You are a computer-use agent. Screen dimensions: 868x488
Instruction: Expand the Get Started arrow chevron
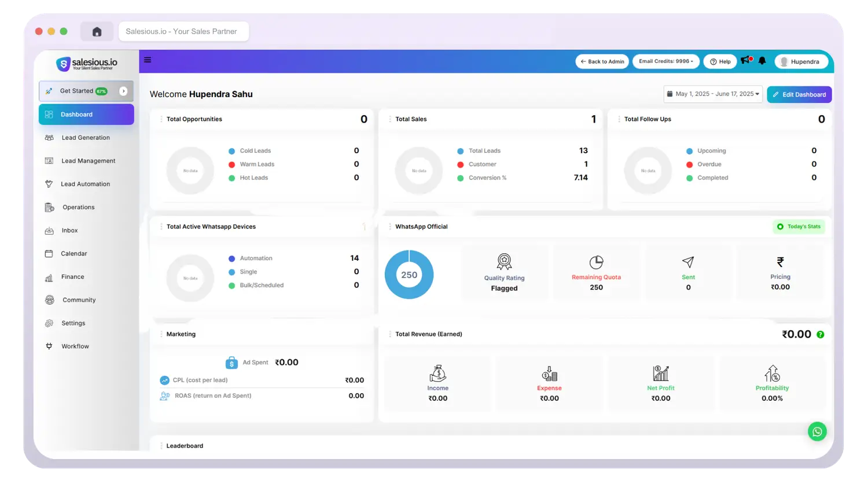point(123,91)
